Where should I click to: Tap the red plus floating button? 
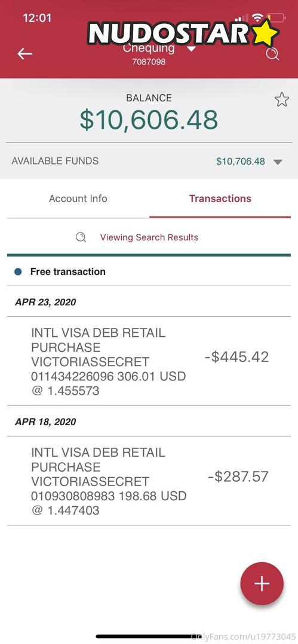[x=262, y=584]
